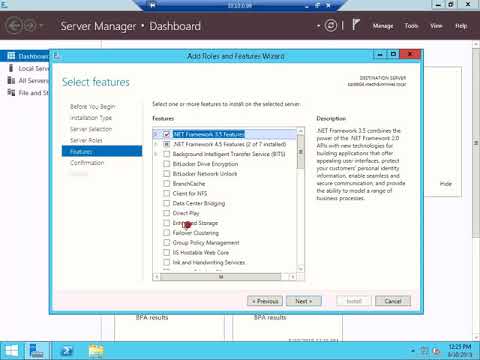Select Local Server icon in sidebar
Image resolution: width=480 pixels, height=360 pixels.
click(x=11, y=68)
